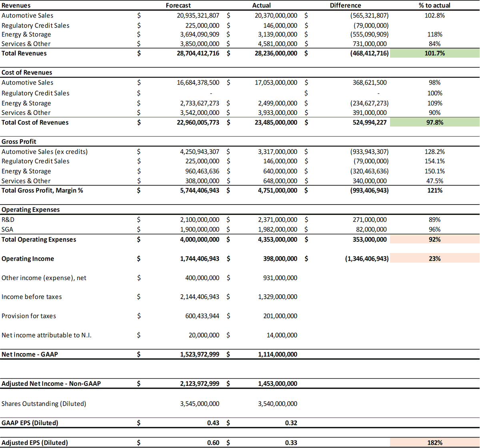Click Net Income - GAAP label
The image size is (480, 448).
coord(30,354)
